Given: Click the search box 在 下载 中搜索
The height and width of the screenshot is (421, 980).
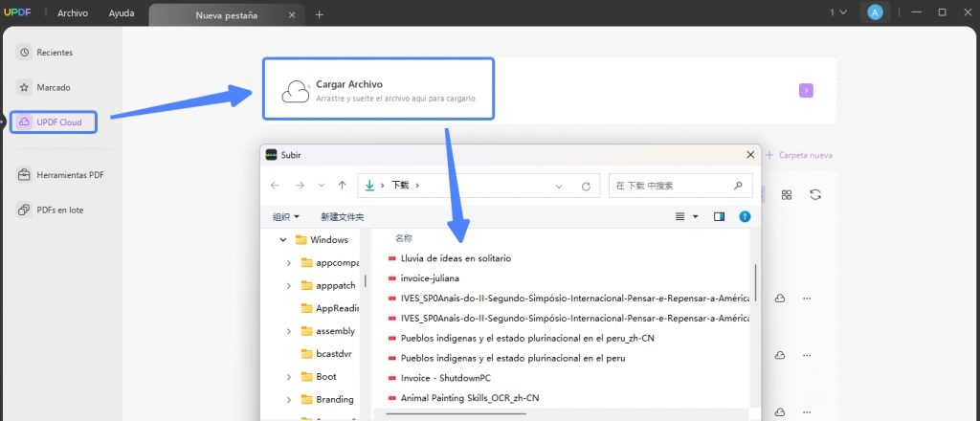Looking at the screenshot, I should [x=680, y=186].
